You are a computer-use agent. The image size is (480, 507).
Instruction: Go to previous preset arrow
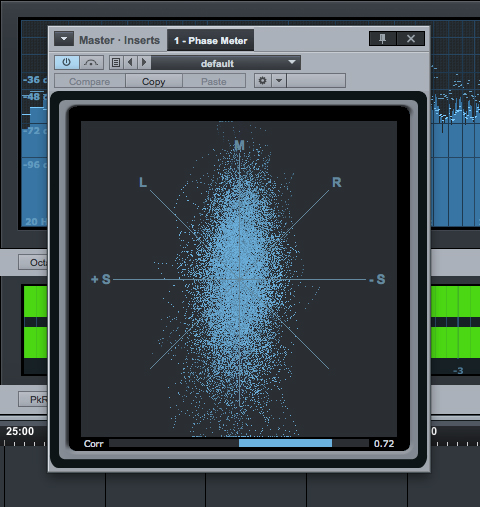coord(130,63)
